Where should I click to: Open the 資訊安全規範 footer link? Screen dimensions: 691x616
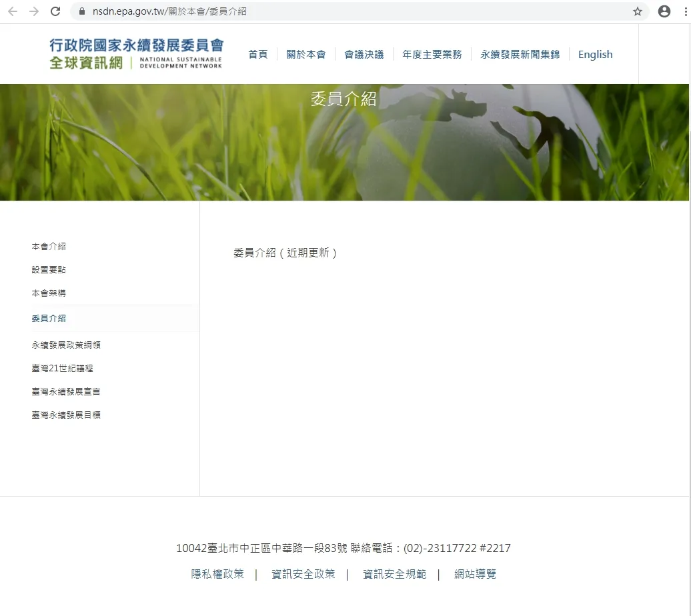coord(394,574)
